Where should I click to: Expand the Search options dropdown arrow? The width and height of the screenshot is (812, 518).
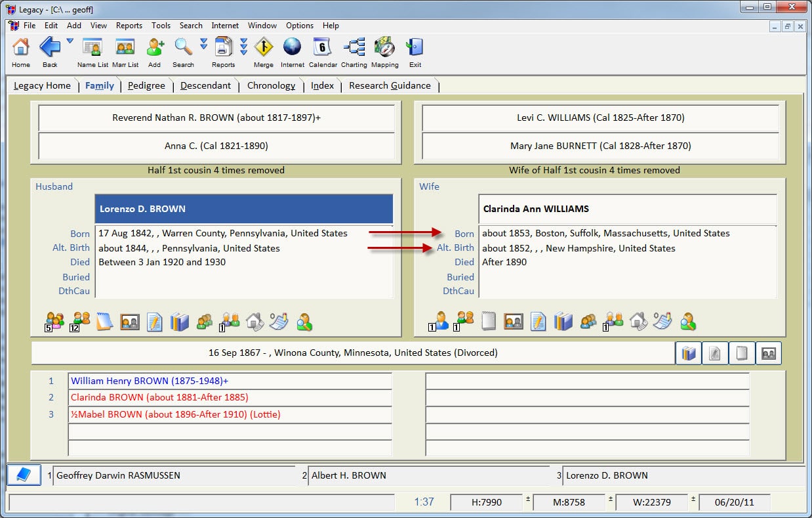pos(203,44)
